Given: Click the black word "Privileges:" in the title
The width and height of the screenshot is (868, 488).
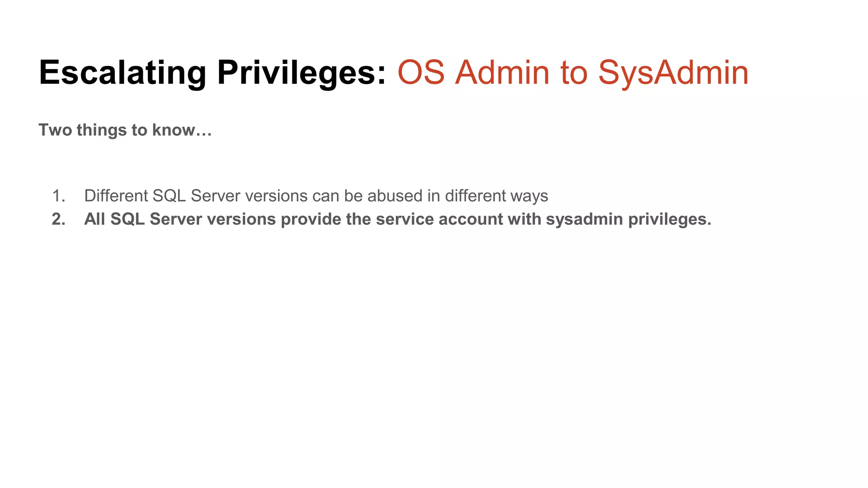Looking at the screenshot, I should (x=302, y=73).
